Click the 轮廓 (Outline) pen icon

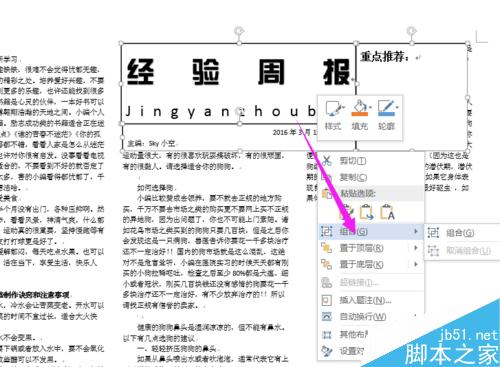tap(386, 107)
